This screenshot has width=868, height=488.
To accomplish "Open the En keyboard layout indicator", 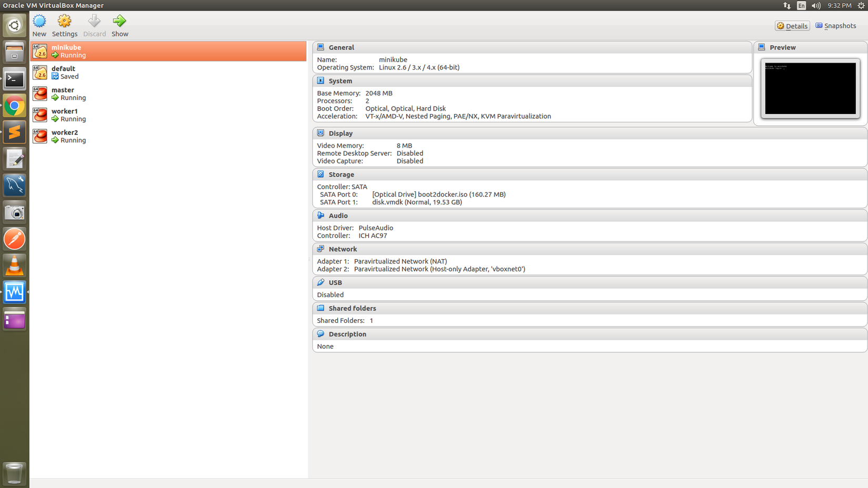I will [801, 5].
